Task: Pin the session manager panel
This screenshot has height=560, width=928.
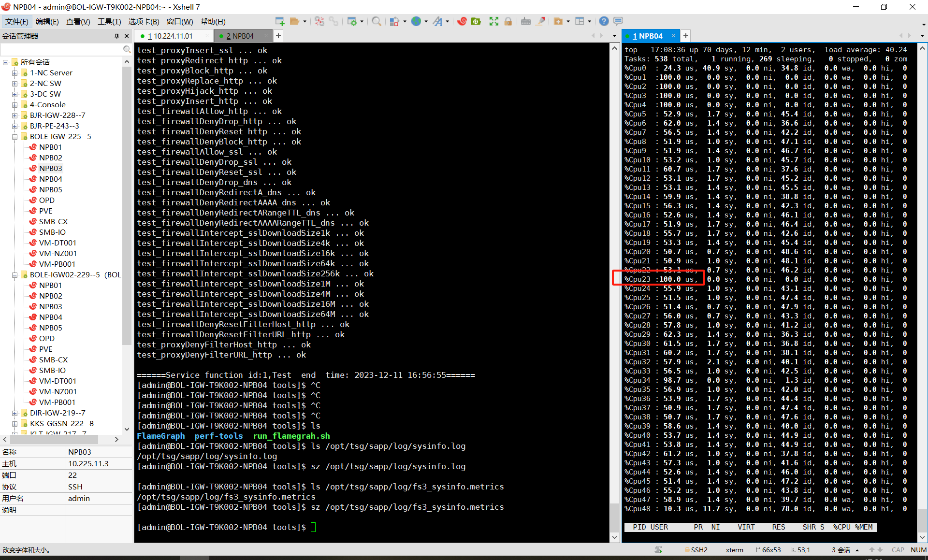Action: (x=116, y=36)
